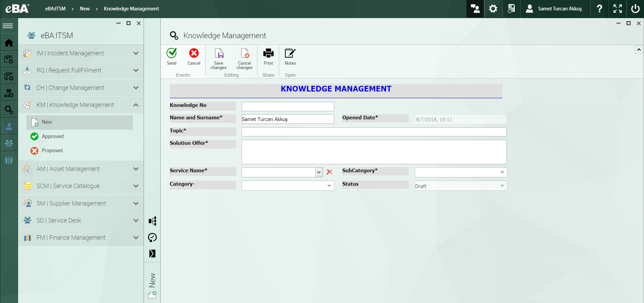Collapse the ribbon toolbar with the up arrow
This screenshot has width=644, height=303.
(639, 50)
